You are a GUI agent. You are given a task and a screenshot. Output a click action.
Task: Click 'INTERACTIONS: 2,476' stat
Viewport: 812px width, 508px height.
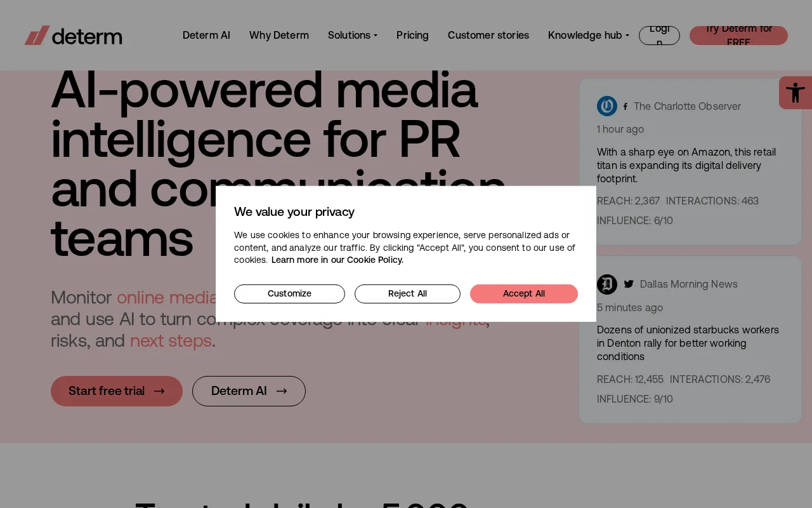[x=720, y=379]
